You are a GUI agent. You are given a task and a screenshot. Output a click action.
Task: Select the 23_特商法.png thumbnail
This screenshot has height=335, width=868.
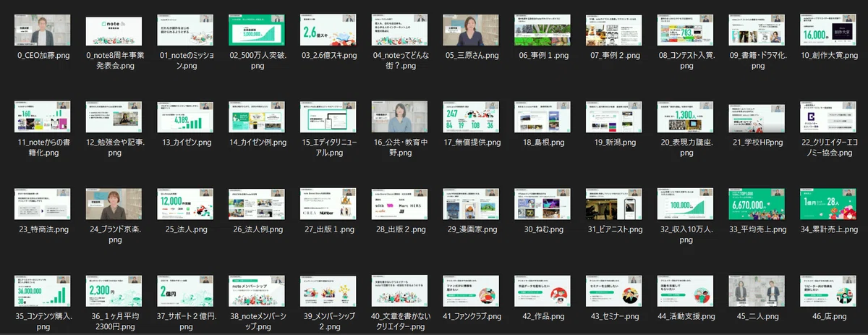[43, 205]
